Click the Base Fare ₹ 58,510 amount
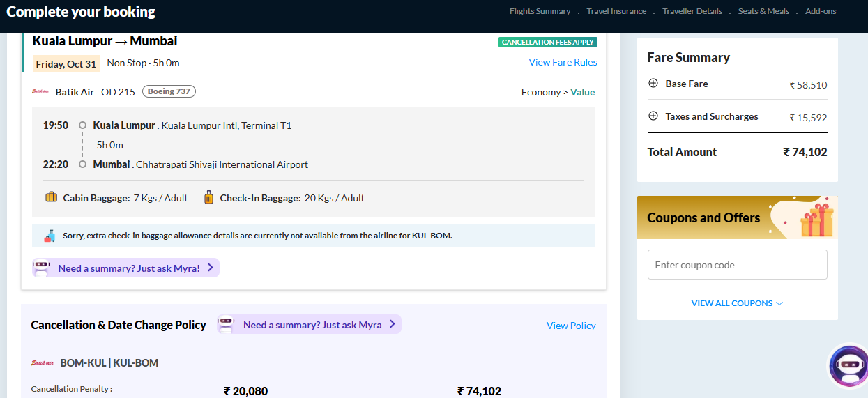The width and height of the screenshot is (868, 398). [x=808, y=85]
